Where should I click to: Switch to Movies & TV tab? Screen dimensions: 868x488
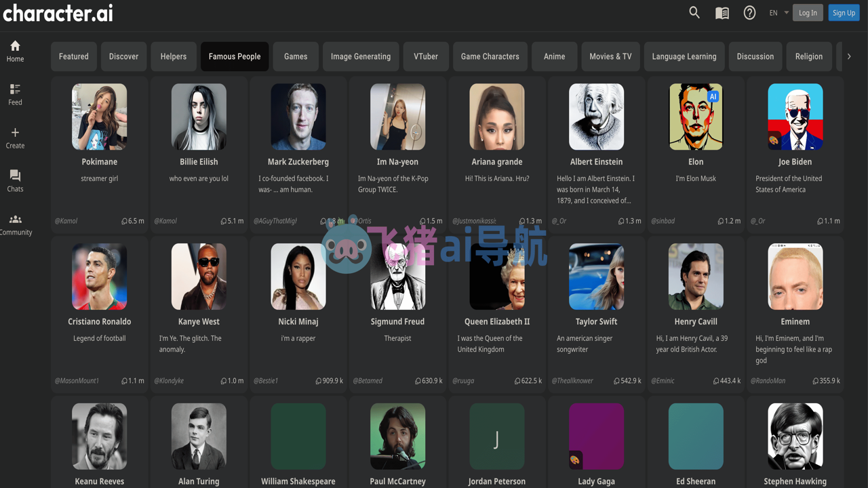click(610, 56)
